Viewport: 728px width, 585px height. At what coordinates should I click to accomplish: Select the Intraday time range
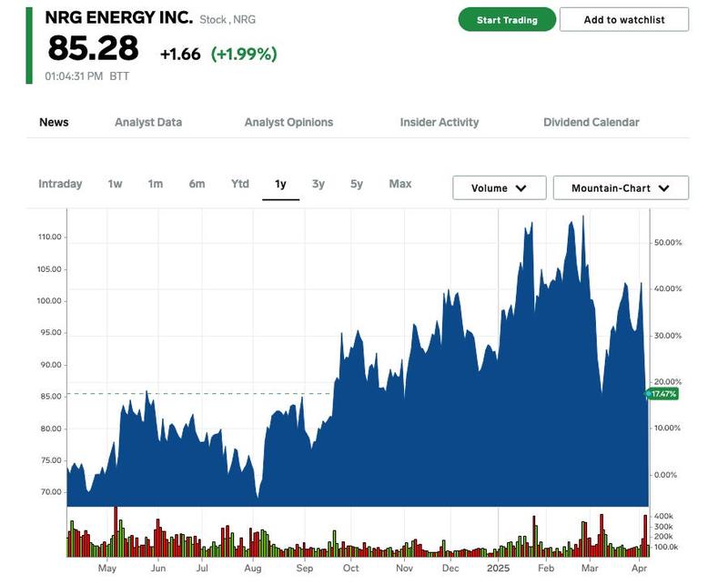pos(60,184)
